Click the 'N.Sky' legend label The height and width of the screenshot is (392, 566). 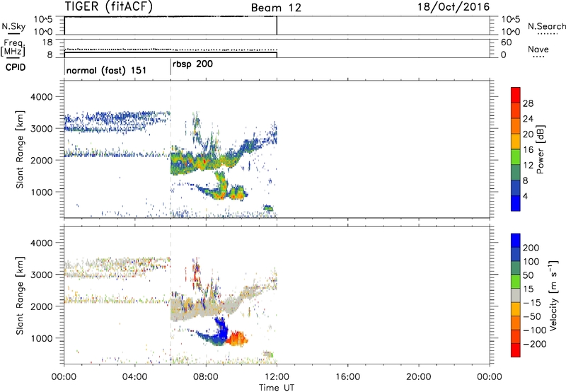click(13, 26)
